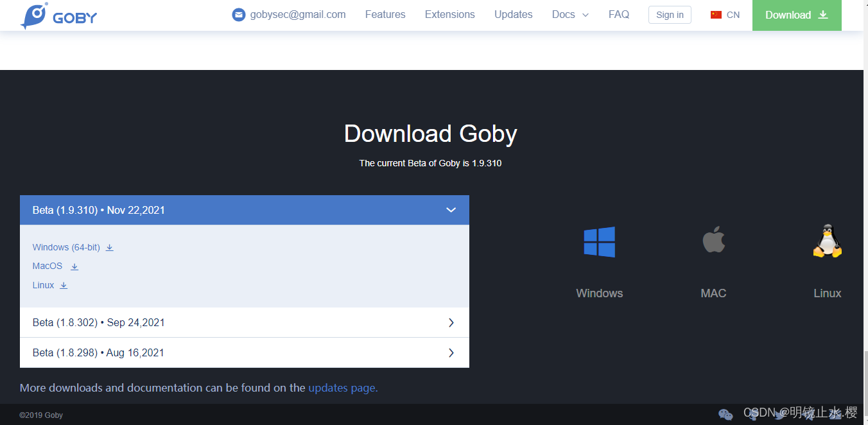
Task: Click the email envelope icon
Action: [239, 15]
